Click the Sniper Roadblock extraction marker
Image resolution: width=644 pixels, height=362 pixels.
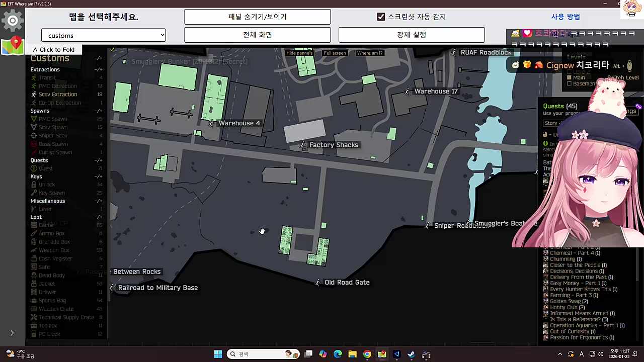(427, 226)
